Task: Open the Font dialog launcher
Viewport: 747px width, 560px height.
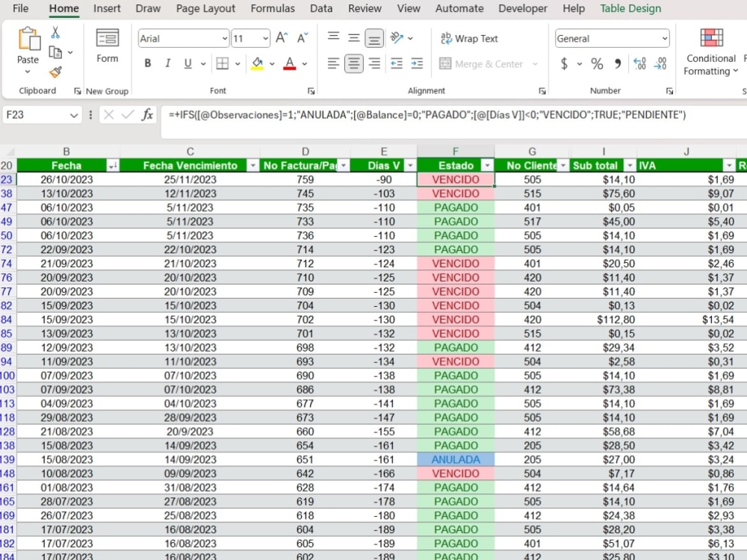Action: (311, 91)
